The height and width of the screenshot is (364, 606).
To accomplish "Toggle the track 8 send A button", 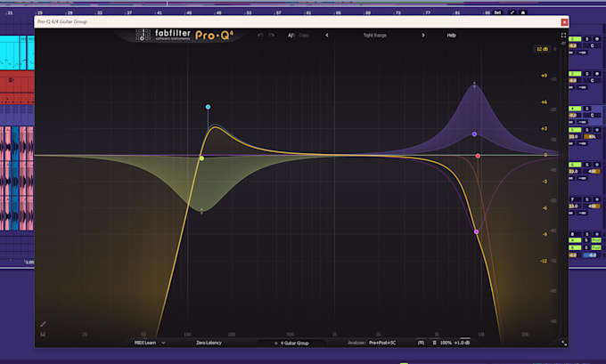I will 575,240.
